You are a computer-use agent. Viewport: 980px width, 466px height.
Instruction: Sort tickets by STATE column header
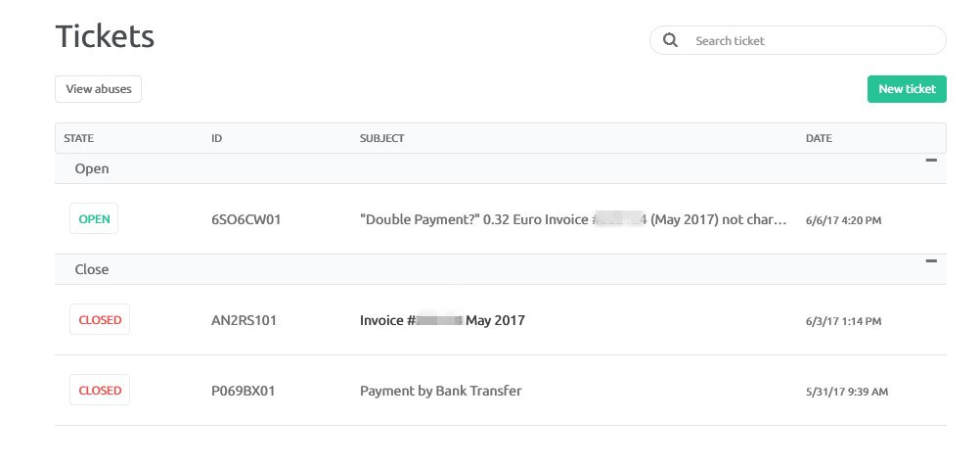[x=79, y=138]
